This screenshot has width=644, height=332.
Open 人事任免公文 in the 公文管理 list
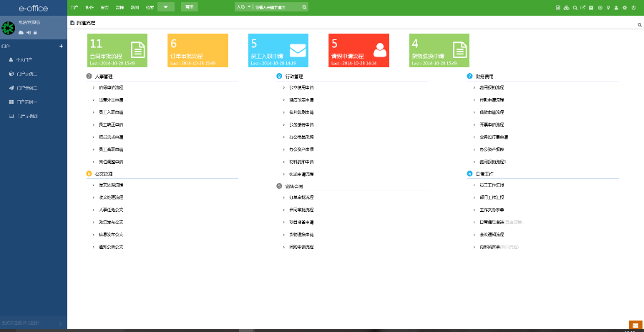[111, 210]
